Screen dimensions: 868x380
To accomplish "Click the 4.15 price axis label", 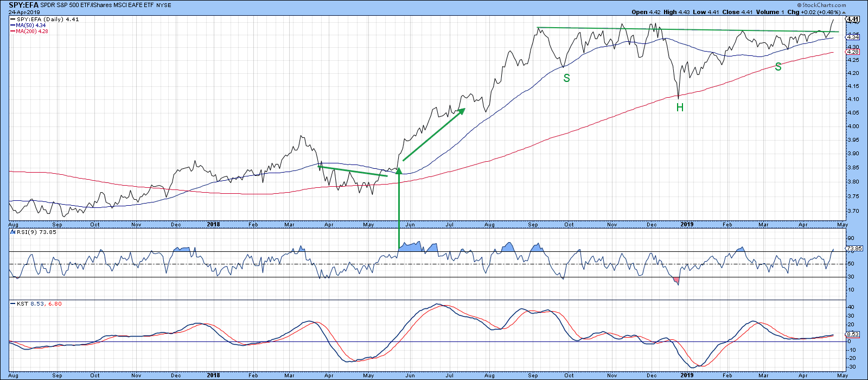I will 853,86.
